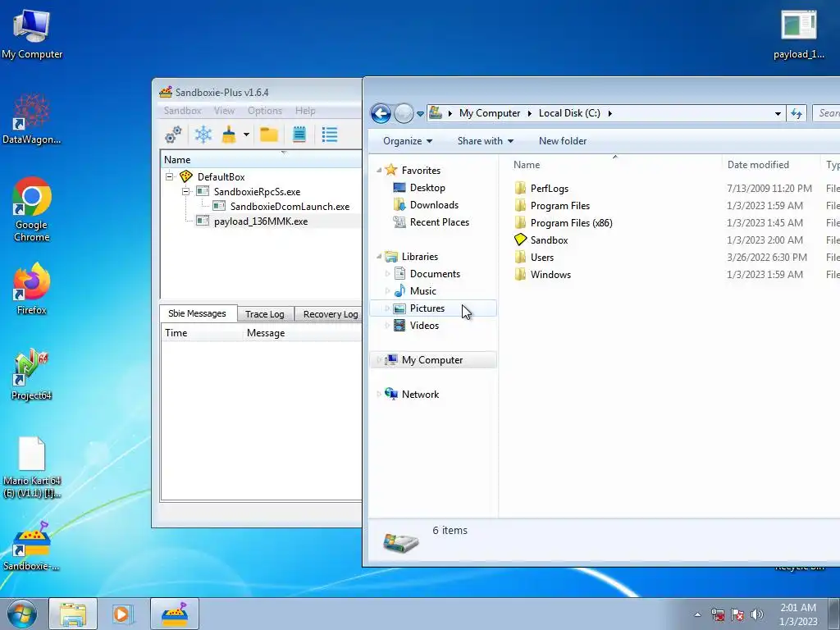
Task: Click the New folder button
Action: [x=563, y=141]
